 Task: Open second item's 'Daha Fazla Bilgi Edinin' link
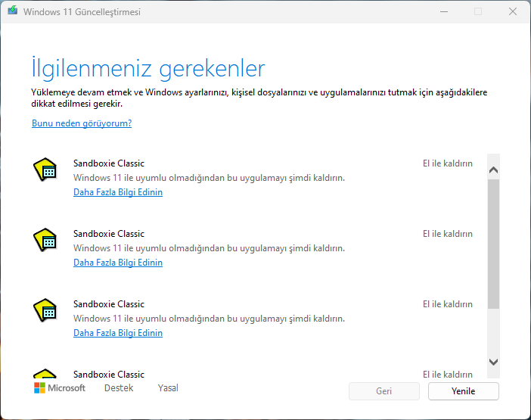118,263
